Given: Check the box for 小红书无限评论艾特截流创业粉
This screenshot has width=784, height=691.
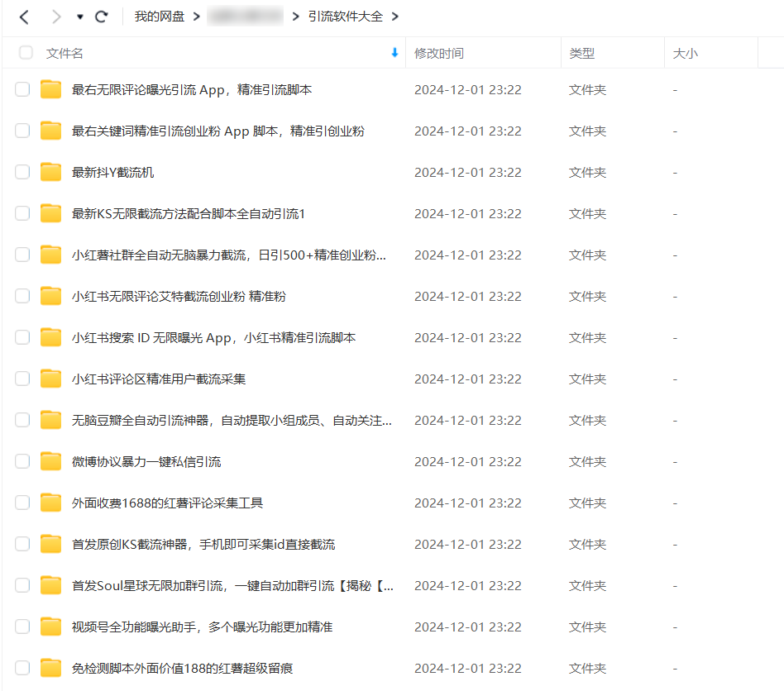Looking at the screenshot, I should click(x=22, y=296).
